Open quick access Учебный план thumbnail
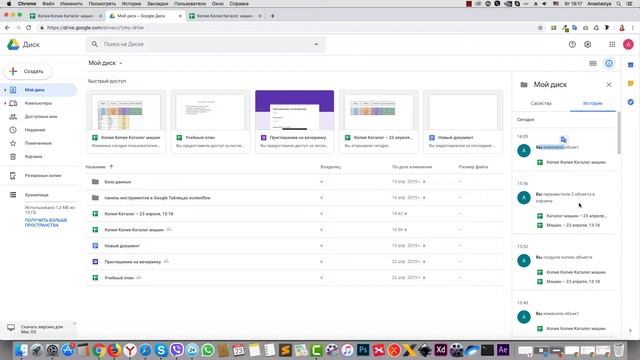Viewport: 640px width, 360px height. [210, 122]
